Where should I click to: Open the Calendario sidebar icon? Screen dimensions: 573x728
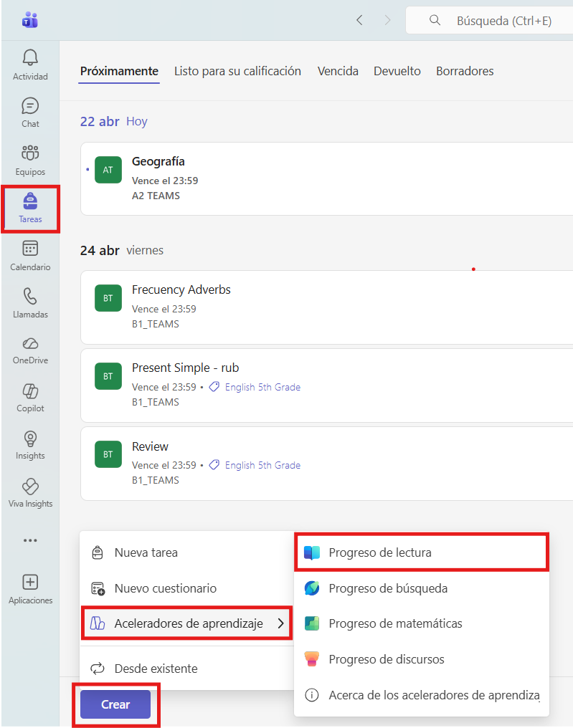pyautogui.click(x=30, y=249)
